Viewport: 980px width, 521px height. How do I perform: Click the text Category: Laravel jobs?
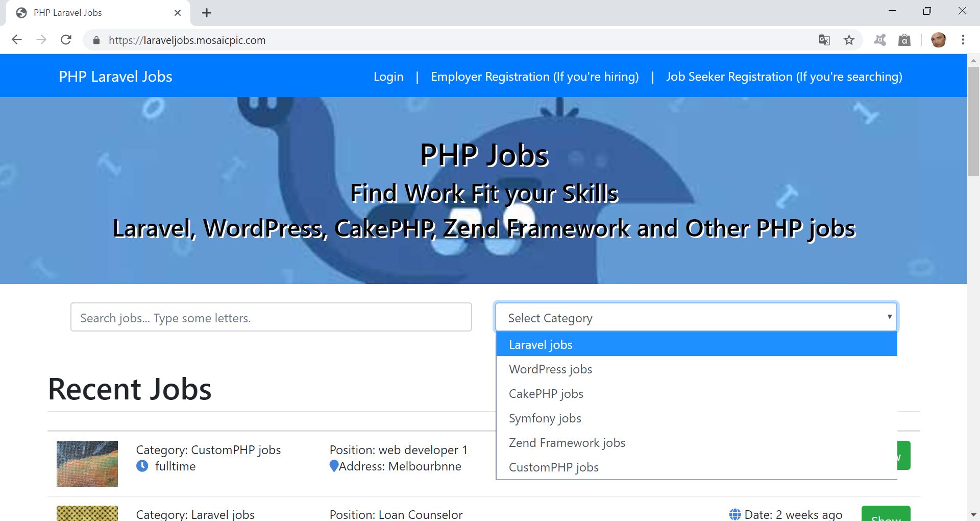(x=195, y=514)
